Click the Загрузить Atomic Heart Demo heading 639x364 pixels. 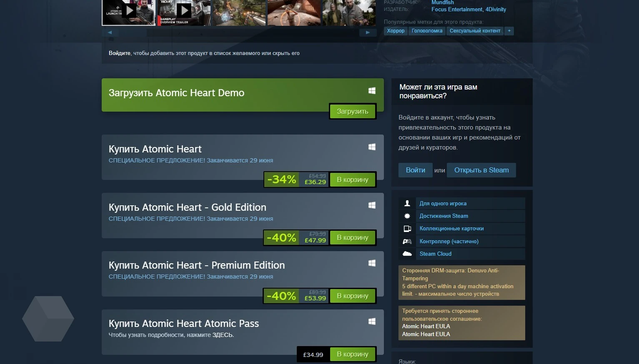(177, 93)
